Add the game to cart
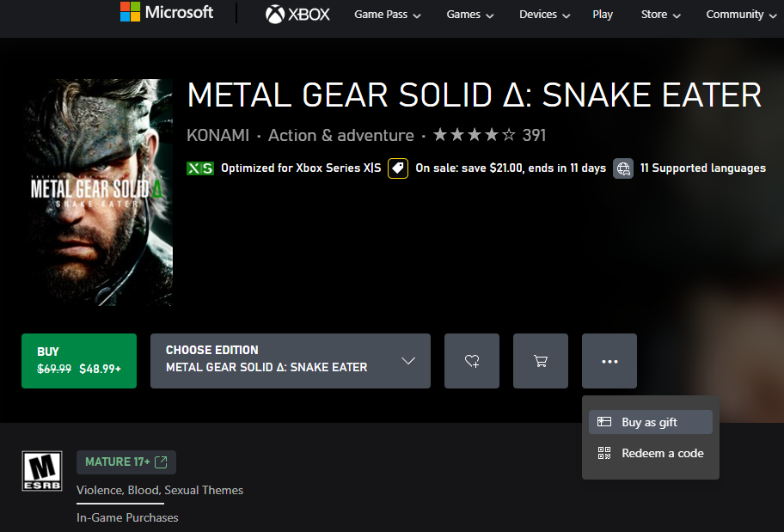 point(541,361)
